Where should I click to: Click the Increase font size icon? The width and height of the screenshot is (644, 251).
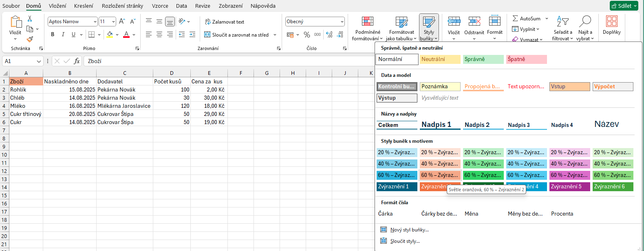point(121,22)
